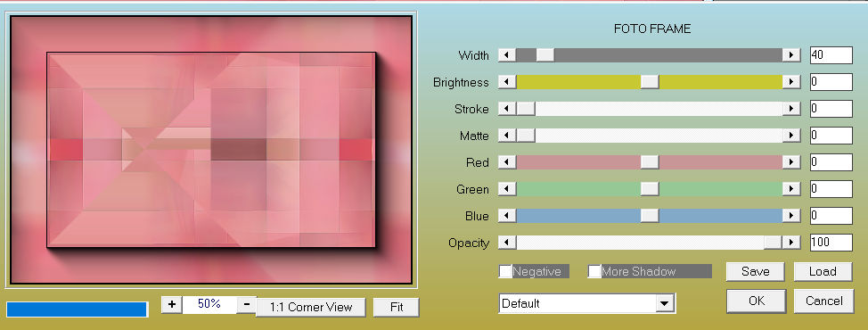Click the Opacity slider's left arrow
This screenshot has width=868, height=330.
[x=507, y=243]
